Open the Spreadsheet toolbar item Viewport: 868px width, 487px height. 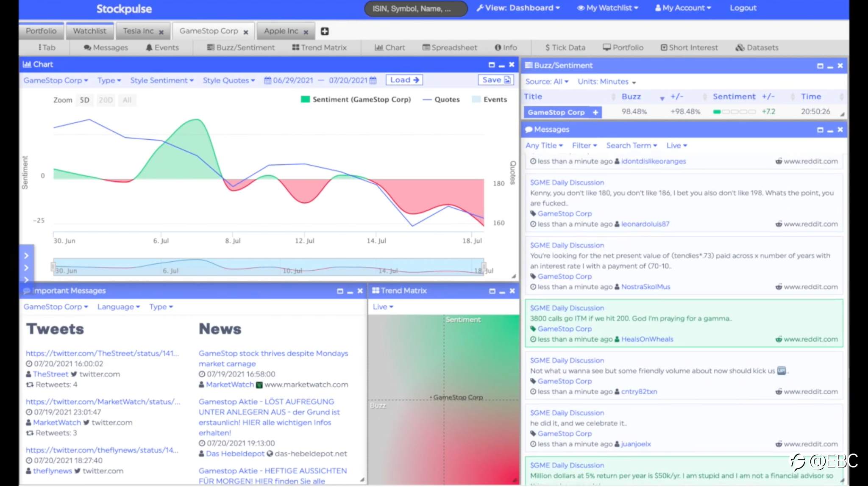[450, 47]
